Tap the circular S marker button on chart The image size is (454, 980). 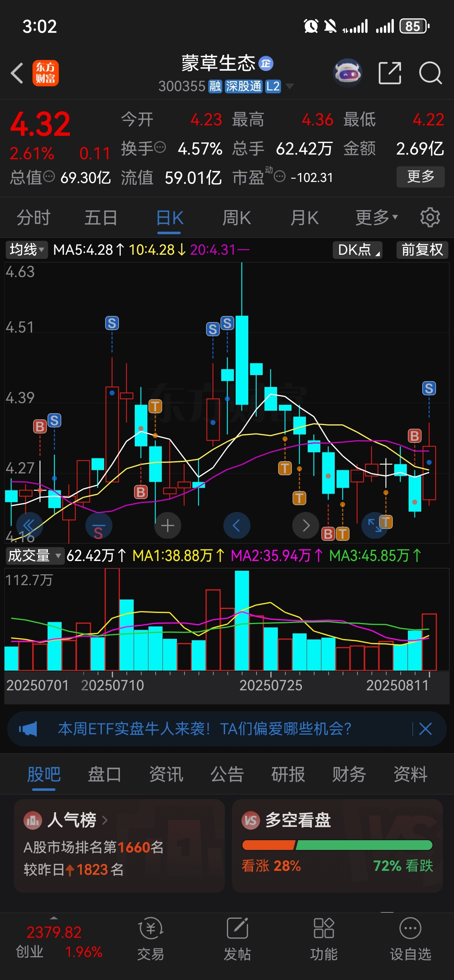point(99,525)
